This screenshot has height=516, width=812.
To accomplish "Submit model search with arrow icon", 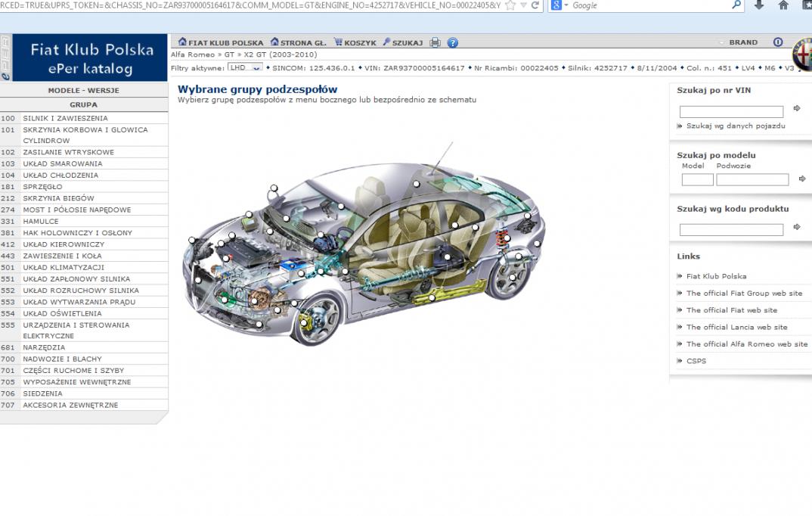I will pos(802,179).
